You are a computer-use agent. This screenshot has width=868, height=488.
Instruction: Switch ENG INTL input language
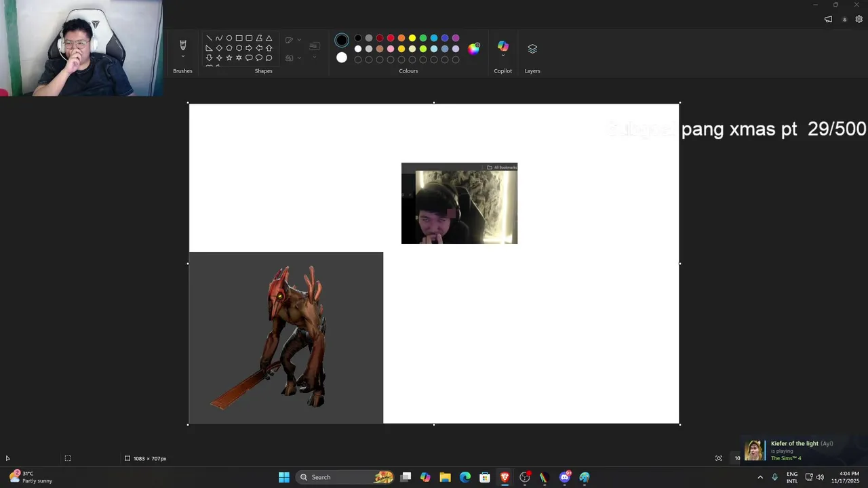[792, 477]
